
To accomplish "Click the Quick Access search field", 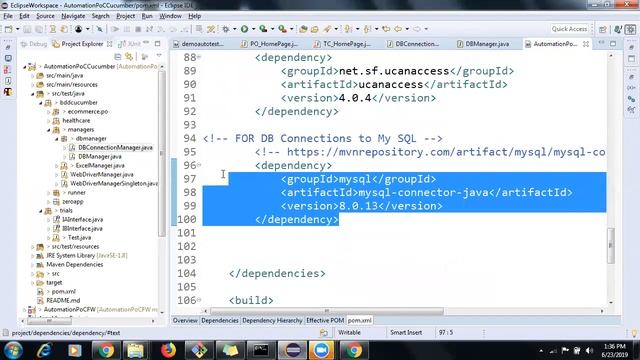I will point(569,29).
